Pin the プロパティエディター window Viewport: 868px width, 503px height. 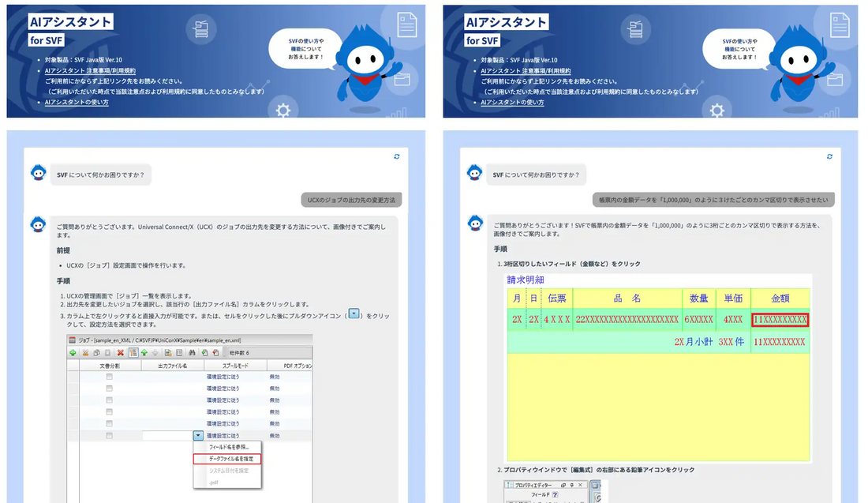coord(571,485)
